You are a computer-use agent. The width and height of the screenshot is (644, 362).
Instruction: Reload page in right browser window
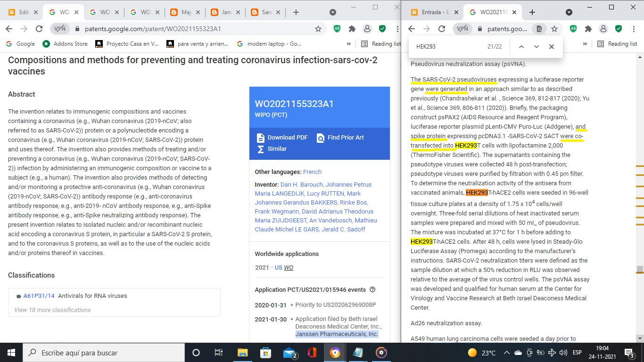click(x=442, y=29)
